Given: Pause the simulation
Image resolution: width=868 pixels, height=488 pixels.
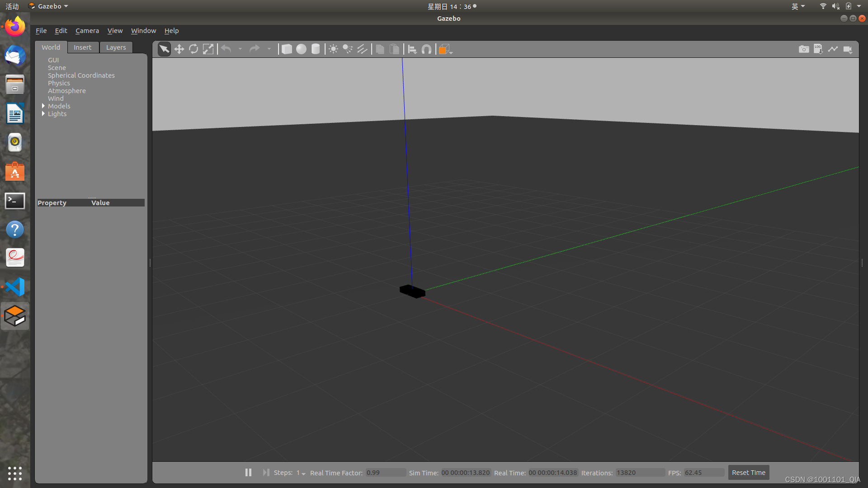Looking at the screenshot, I should click(x=248, y=472).
